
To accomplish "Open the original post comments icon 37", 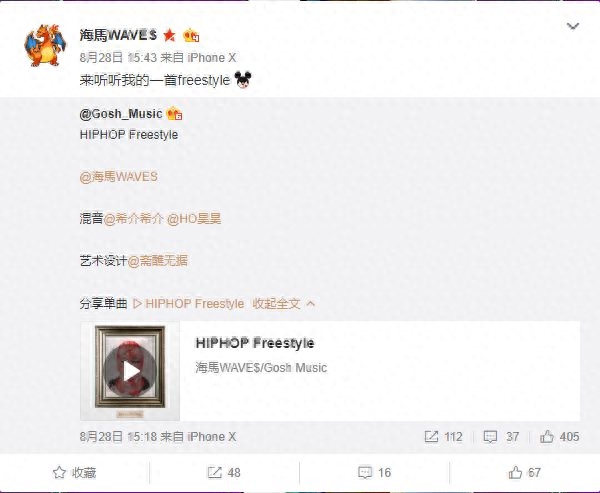I will tap(501, 437).
